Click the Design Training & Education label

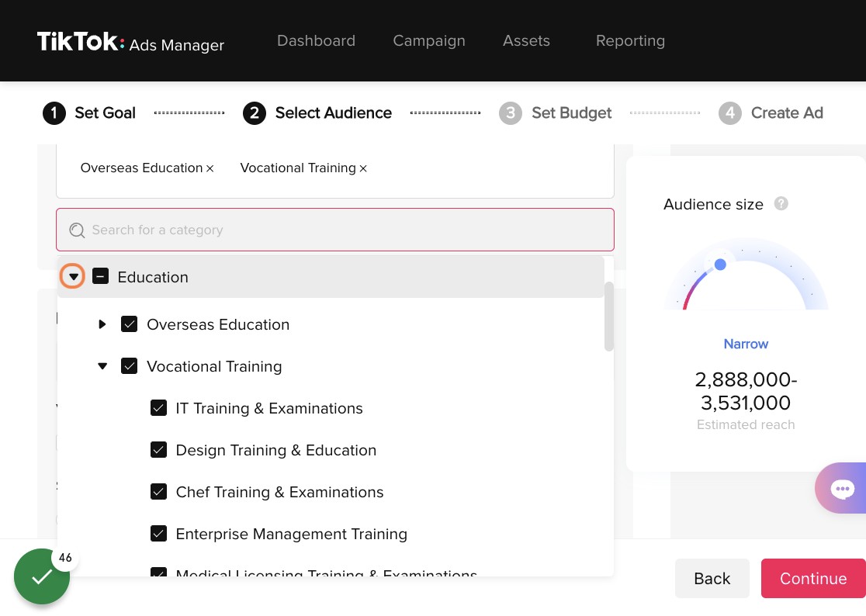[276, 450]
